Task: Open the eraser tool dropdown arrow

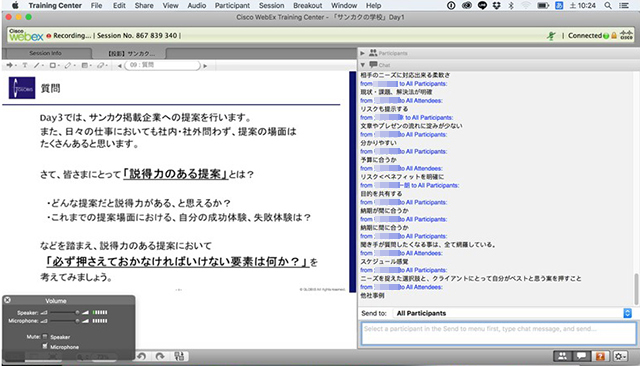Action: [106, 66]
